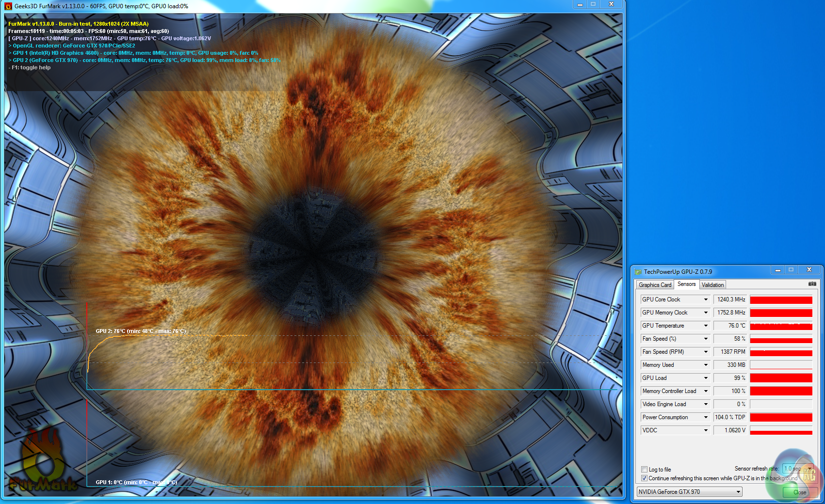Click the 'F1: toggle help' text

(x=30, y=67)
